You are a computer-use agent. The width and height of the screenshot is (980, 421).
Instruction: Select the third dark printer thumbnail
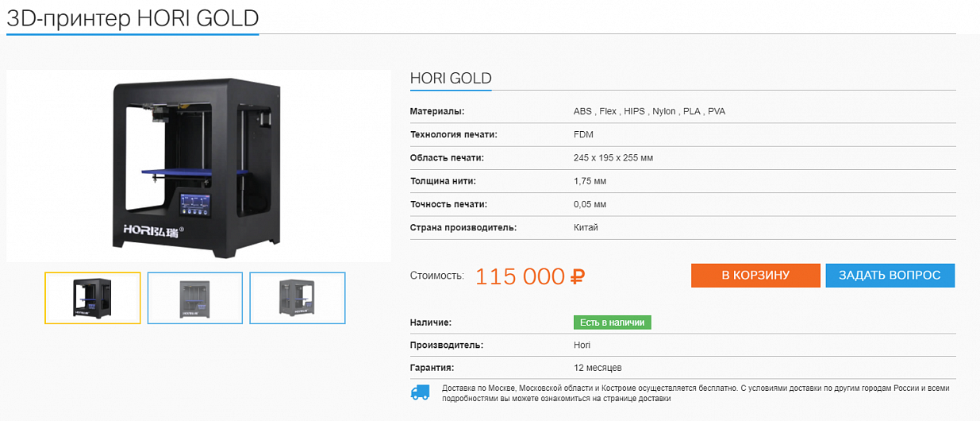coord(298,298)
